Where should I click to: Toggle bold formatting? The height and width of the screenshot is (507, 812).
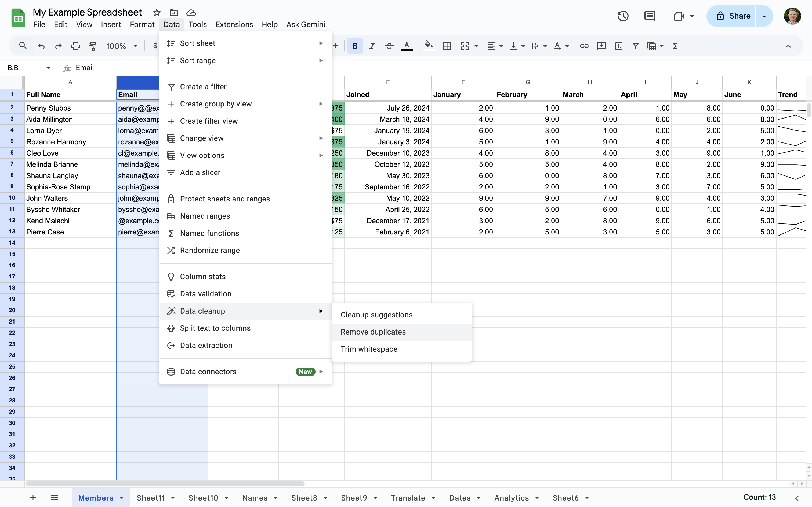354,46
